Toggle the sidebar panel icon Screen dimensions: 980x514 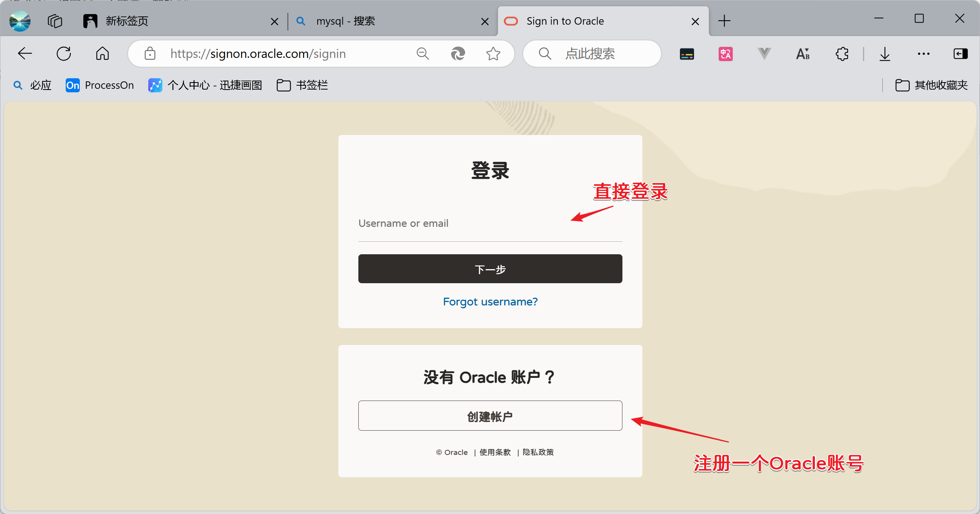pos(960,54)
